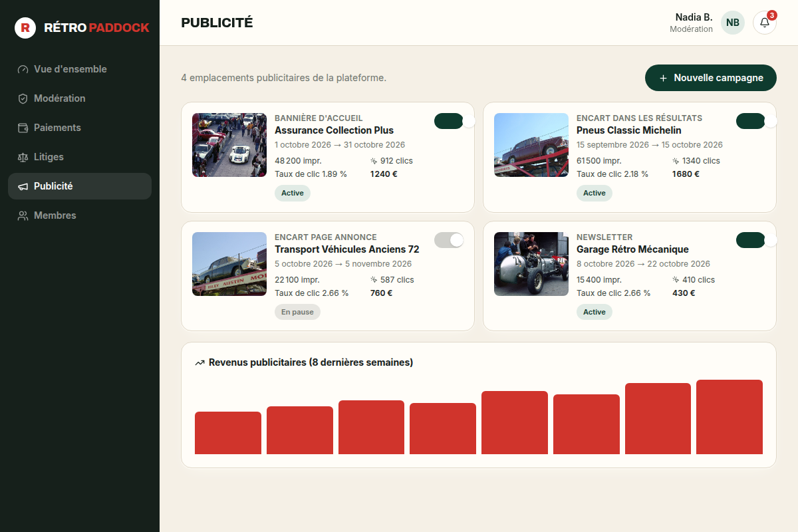Click the 'NEWSLETTER' label
Image resolution: width=798 pixels, height=532 pixels.
[604, 237]
